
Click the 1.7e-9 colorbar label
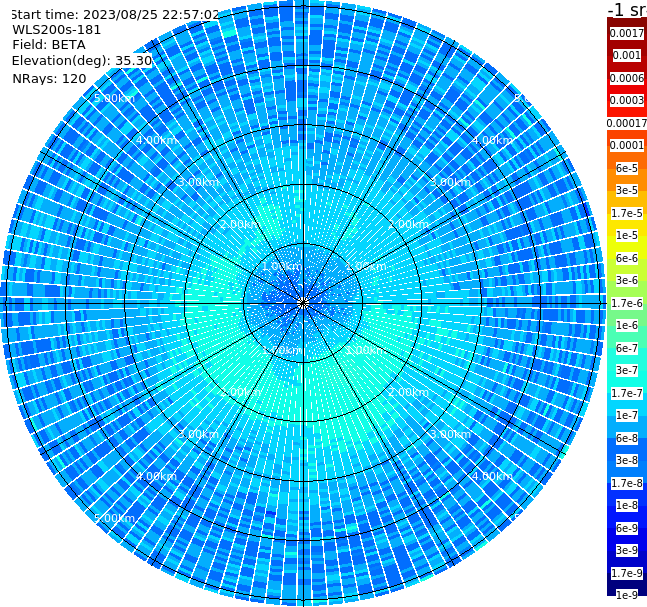click(627, 573)
